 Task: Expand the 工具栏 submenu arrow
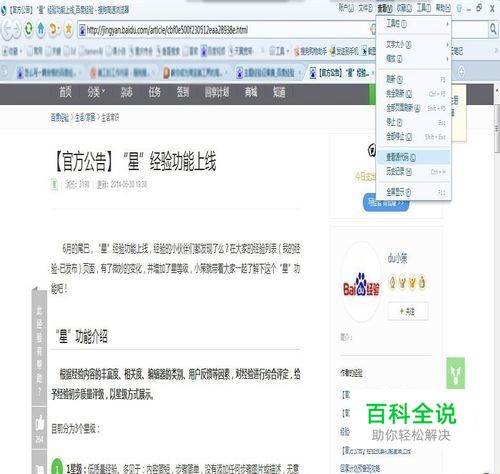pyautogui.click(x=447, y=24)
